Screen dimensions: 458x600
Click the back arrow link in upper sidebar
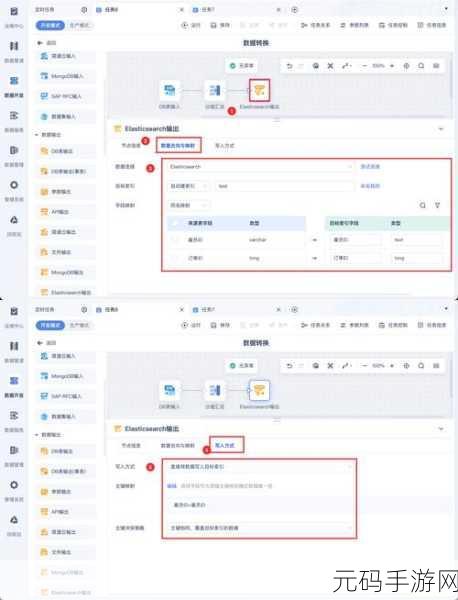point(46,43)
